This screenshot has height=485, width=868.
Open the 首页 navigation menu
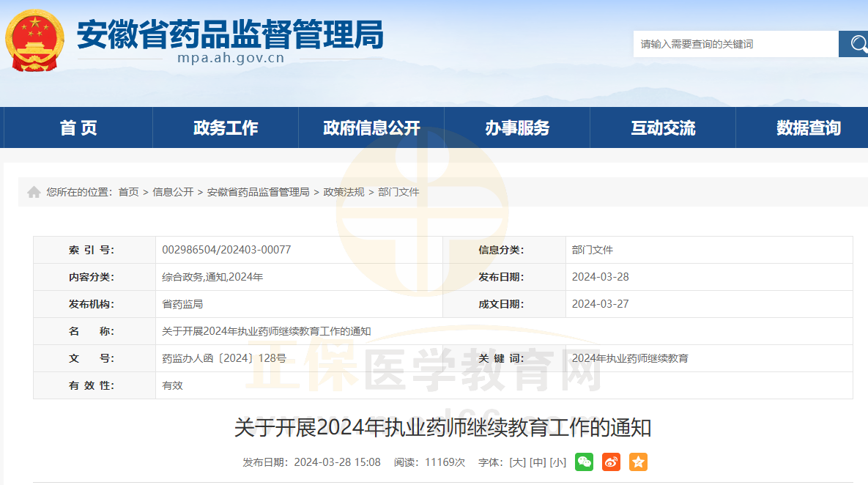78,128
